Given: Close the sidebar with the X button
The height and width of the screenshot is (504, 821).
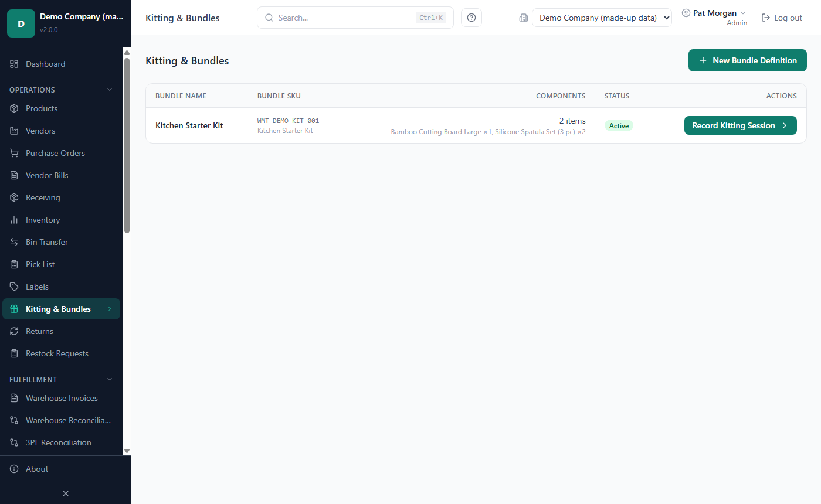Looking at the screenshot, I should [66, 493].
